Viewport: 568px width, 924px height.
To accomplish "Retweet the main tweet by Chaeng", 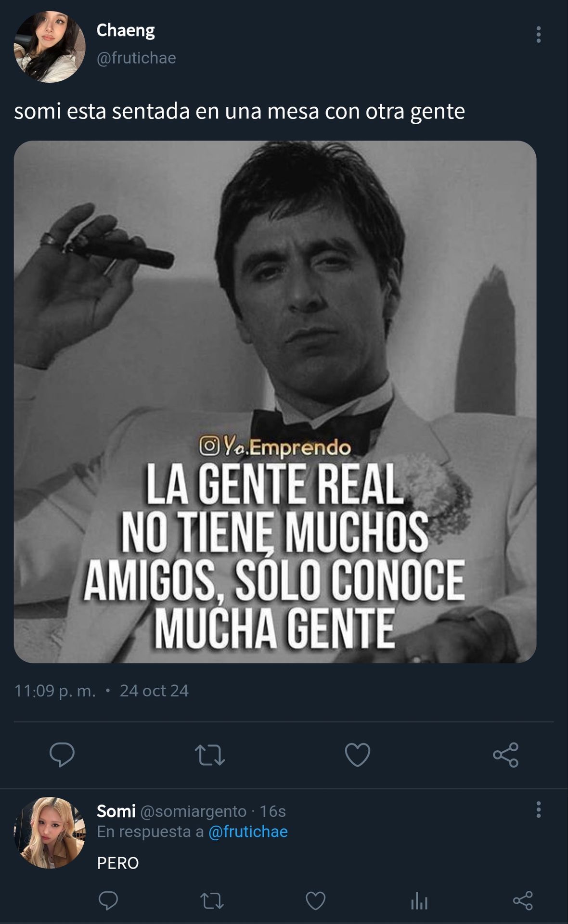I will pos(210,755).
